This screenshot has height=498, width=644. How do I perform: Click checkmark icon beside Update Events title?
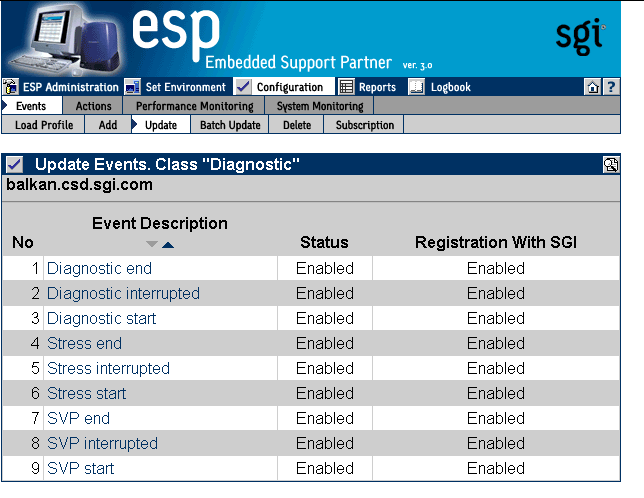(x=14, y=165)
